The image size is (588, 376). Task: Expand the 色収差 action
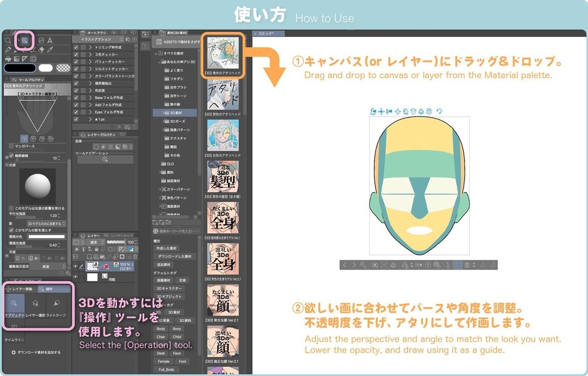click(90, 90)
